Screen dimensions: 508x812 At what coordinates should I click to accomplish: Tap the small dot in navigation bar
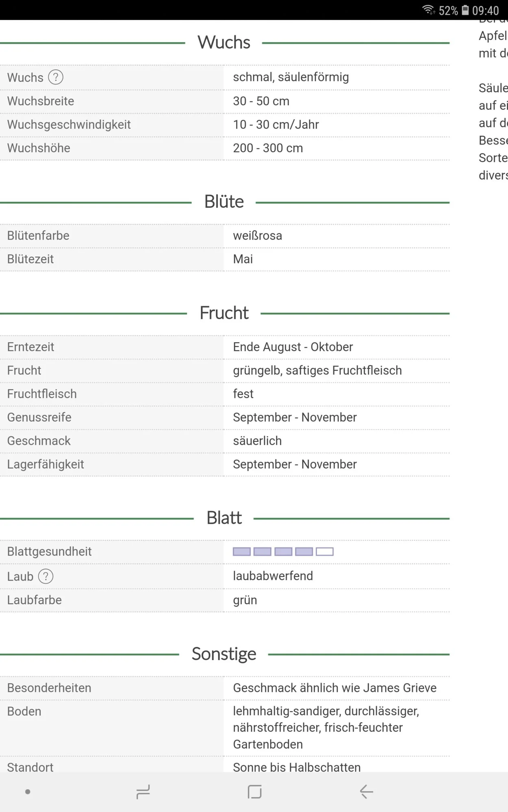click(28, 792)
